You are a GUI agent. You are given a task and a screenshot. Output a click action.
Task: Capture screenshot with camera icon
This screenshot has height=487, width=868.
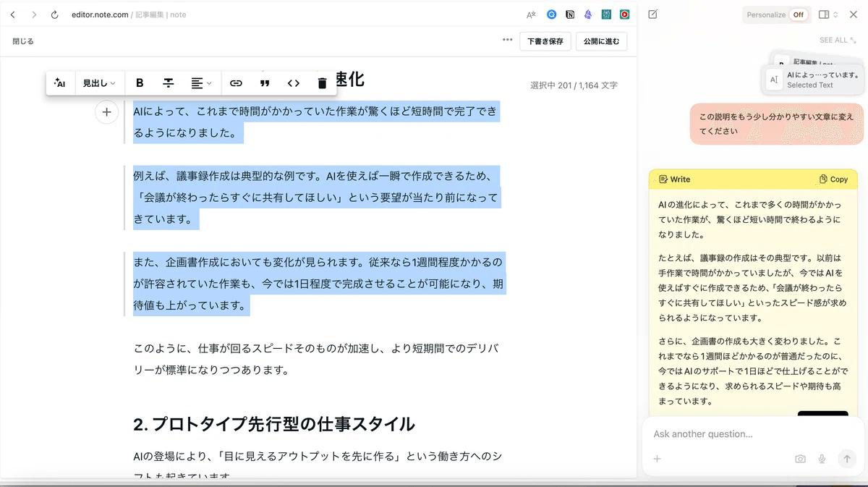[x=800, y=459]
